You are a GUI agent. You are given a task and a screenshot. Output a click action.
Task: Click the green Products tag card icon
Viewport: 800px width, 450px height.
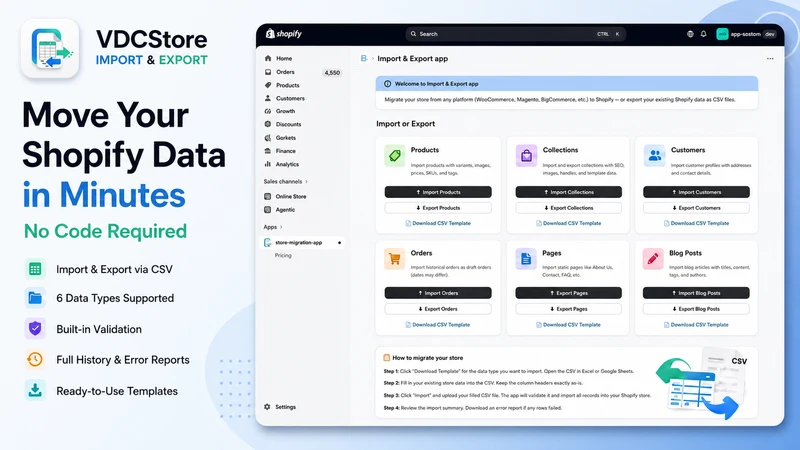394,156
